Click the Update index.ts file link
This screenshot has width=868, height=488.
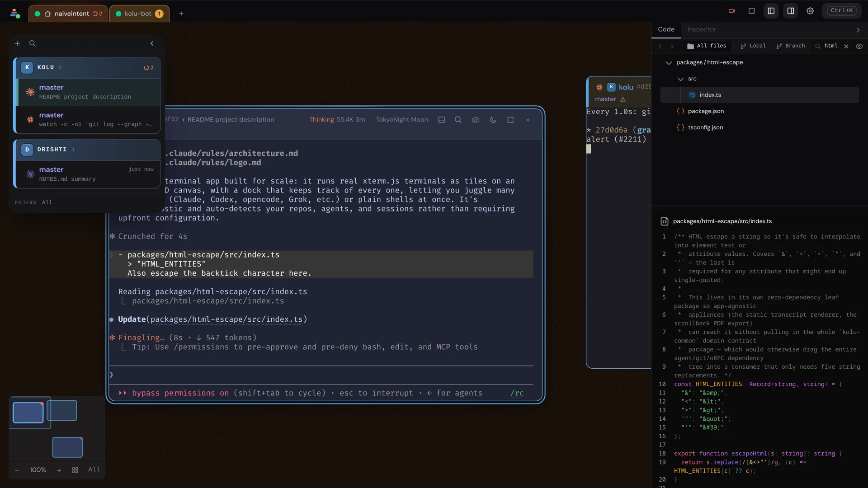point(226,319)
